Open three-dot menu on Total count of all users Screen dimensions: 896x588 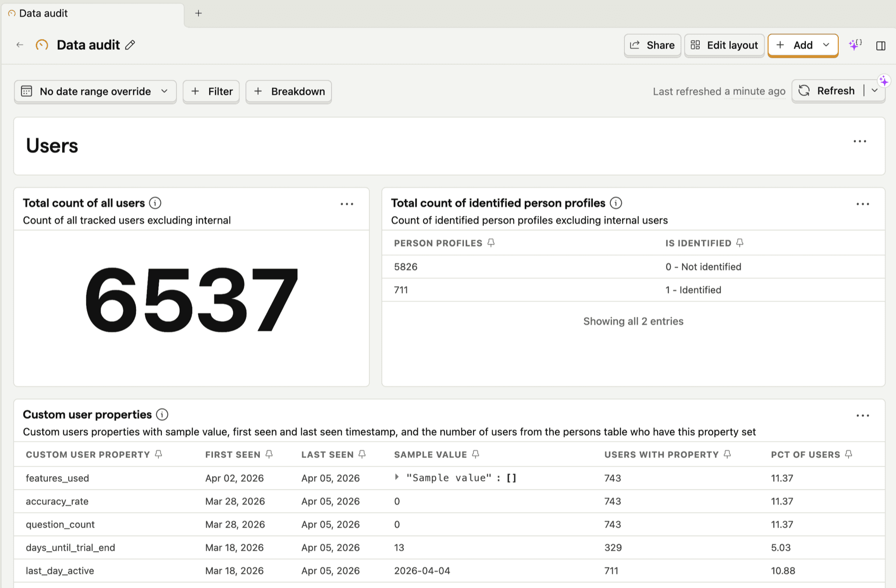click(347, 204)
